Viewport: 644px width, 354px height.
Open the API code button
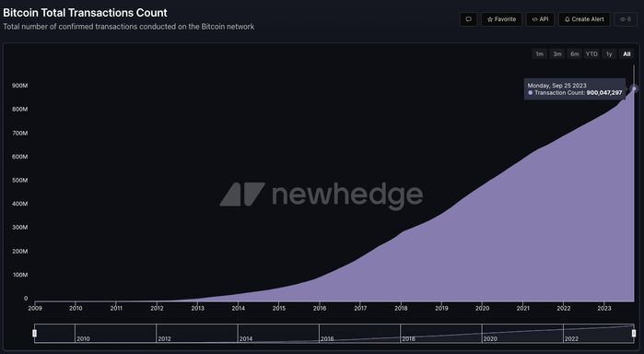(x=540, y=19)
